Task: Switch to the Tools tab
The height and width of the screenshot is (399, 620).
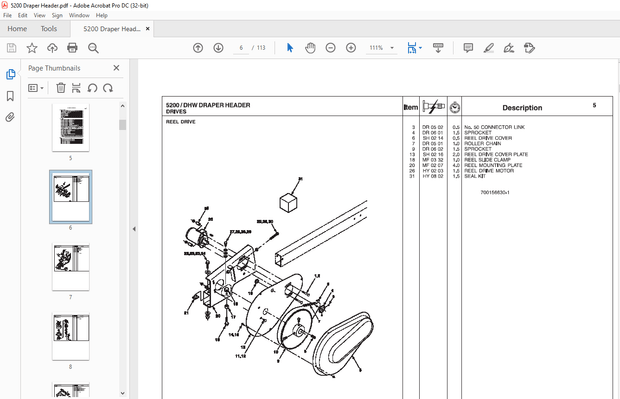Action: coord(49,29)
